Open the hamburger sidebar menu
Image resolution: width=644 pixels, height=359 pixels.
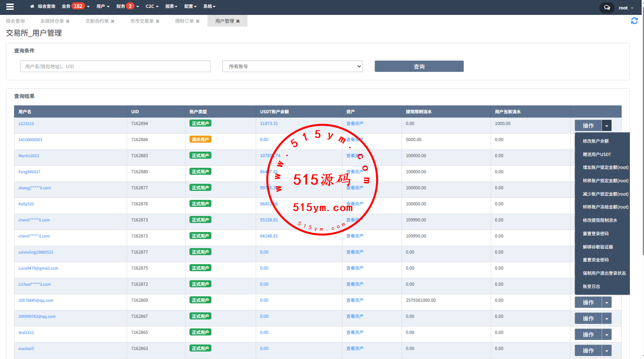(x=10, y=7)
